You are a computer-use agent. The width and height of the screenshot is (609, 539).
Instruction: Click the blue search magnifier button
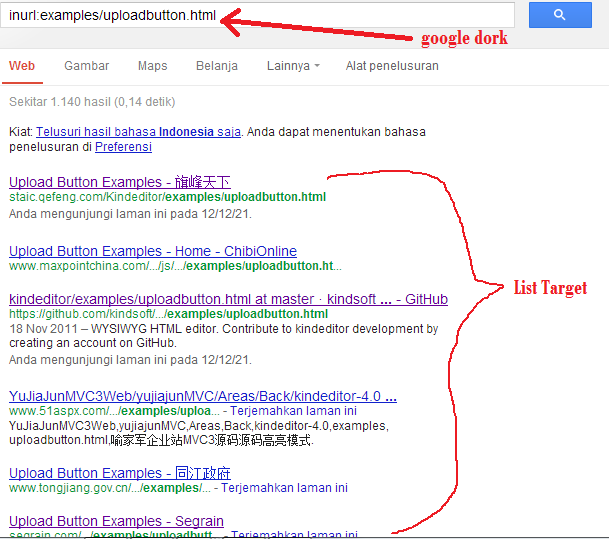[x=560, y=15]
